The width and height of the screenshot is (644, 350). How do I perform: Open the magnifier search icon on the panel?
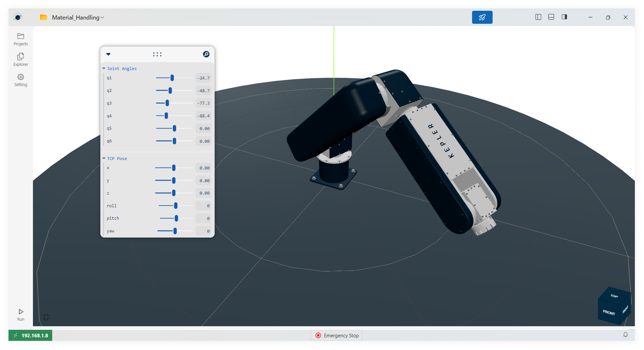207,54
